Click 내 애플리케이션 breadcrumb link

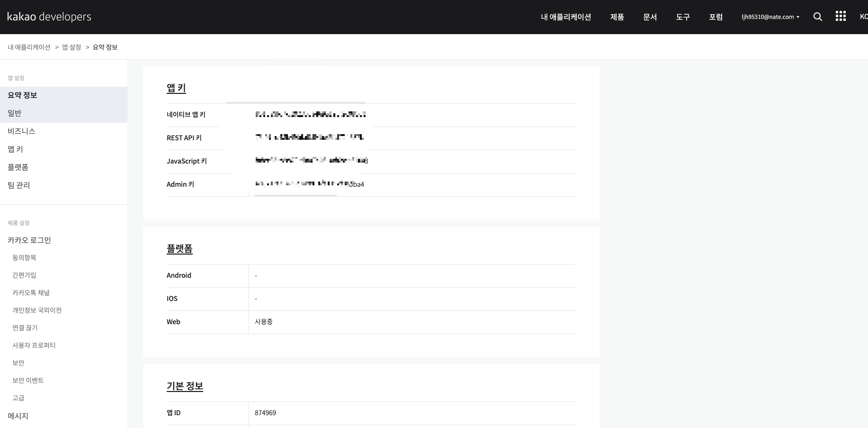29,47
